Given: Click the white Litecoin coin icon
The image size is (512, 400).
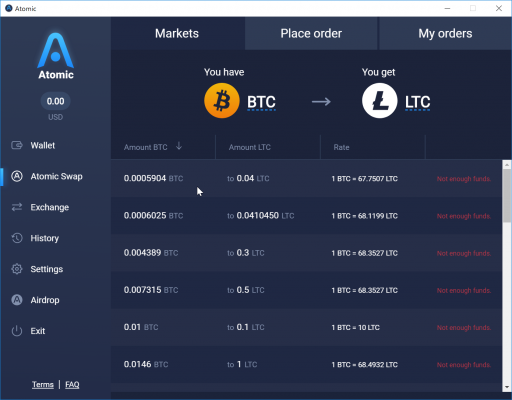Looking at the screenshot, I should click(x=380, y=101).
